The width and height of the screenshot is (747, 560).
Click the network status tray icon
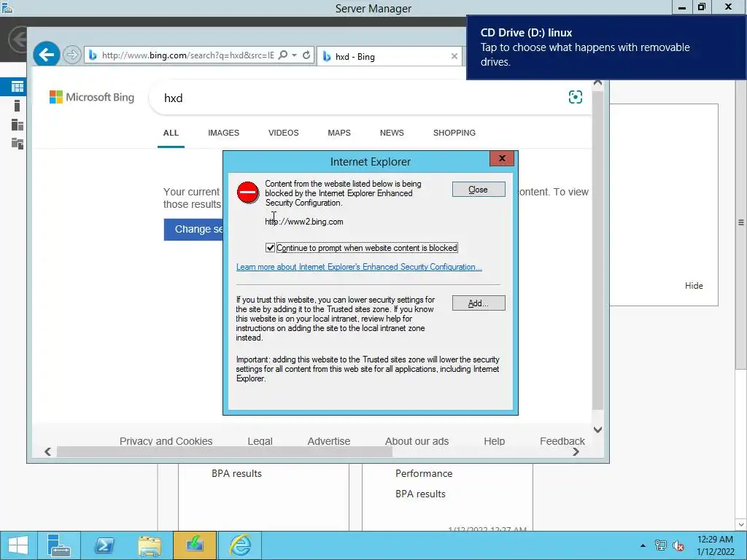(661, 545)
